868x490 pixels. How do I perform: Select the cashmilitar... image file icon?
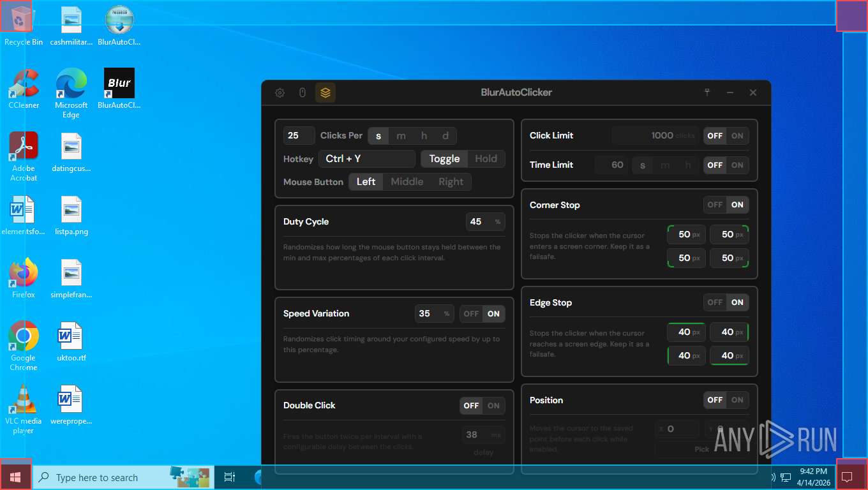point(71,26)
